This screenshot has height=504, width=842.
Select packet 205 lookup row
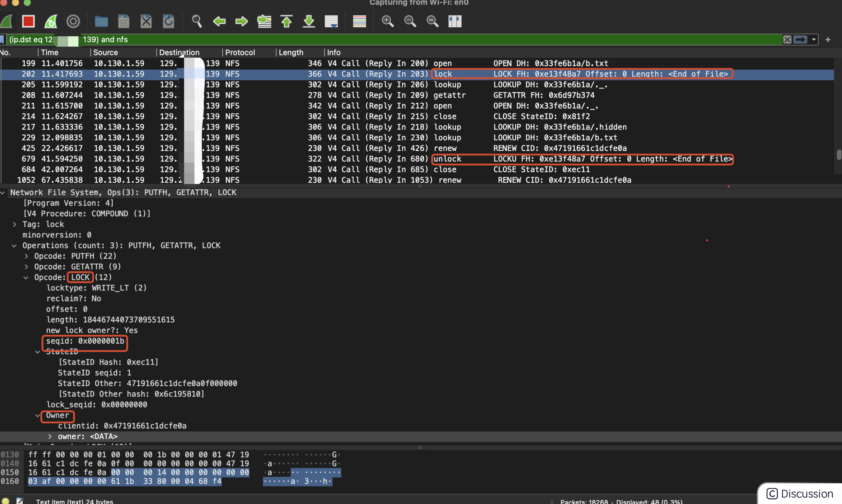click(x=417, y=85)
